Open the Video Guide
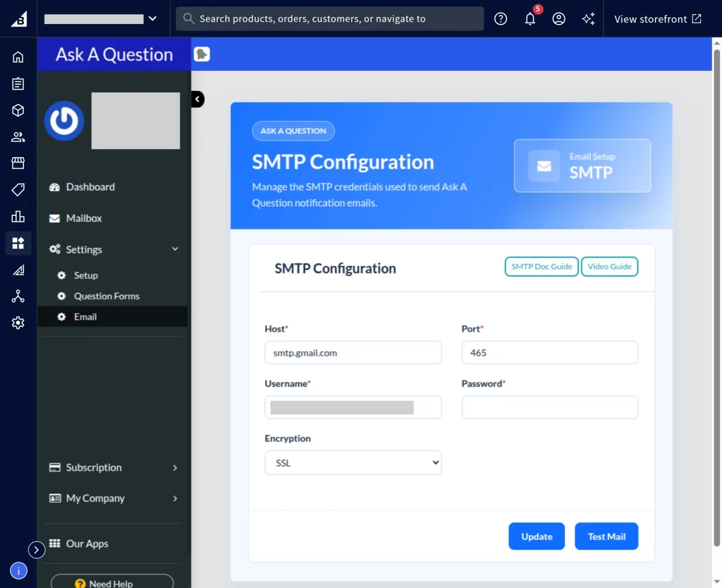Image resolution: width=722 pixels, height=588 pixels. click(x=609, y=266)
